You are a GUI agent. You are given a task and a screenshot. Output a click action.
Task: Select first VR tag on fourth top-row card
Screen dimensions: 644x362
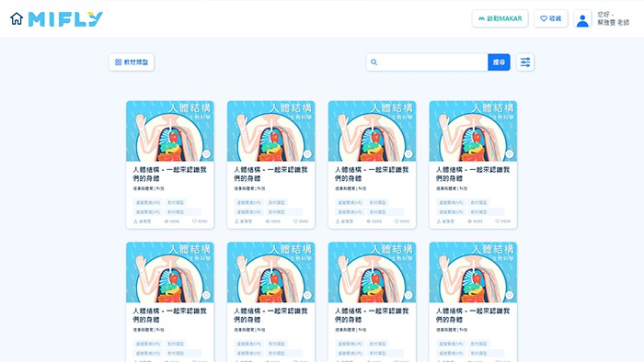(451, 202)
